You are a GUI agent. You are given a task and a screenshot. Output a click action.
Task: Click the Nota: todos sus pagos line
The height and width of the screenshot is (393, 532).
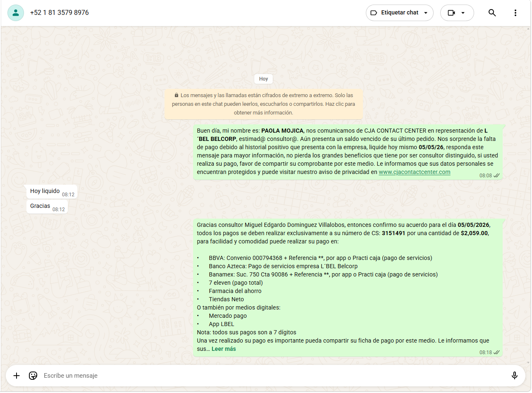(x=247, y=332)
